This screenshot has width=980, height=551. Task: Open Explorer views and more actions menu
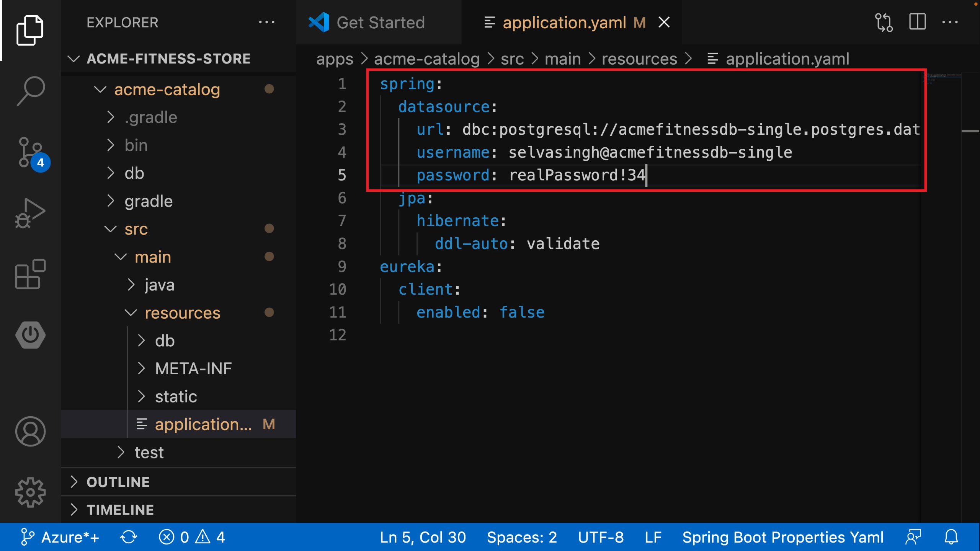coord(266,22)
